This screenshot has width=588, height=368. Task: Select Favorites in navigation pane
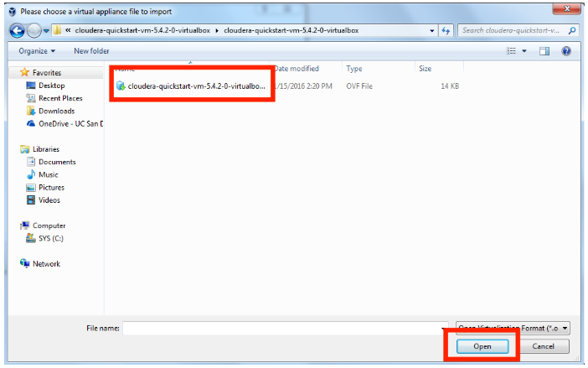[47, 73]
